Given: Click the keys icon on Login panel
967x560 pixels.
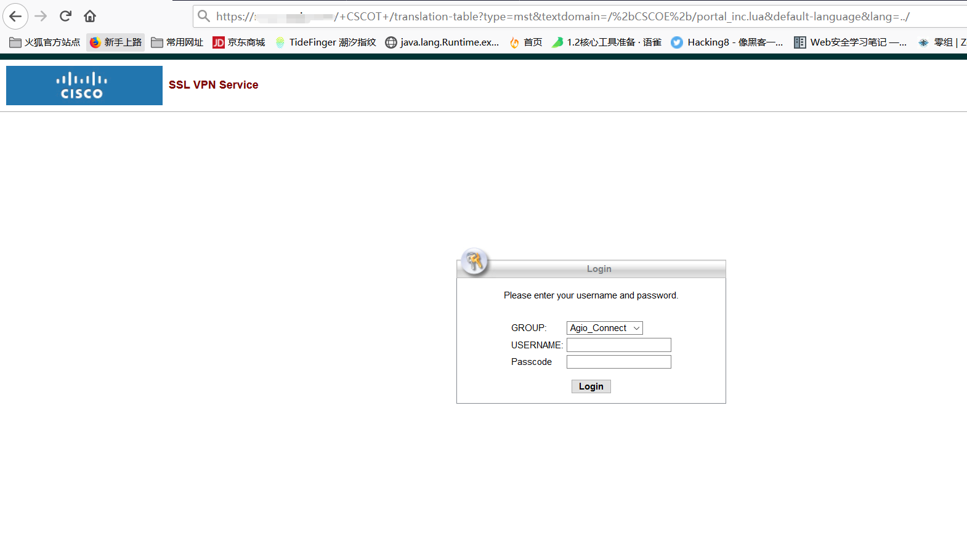Looking at the screenshot, I should pos(474,262).
